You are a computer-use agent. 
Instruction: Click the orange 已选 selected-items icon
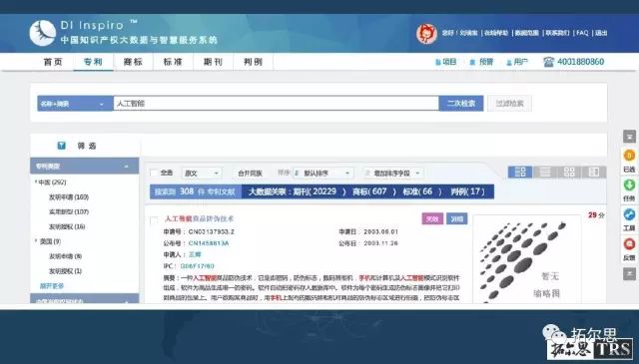click(629, 156)
